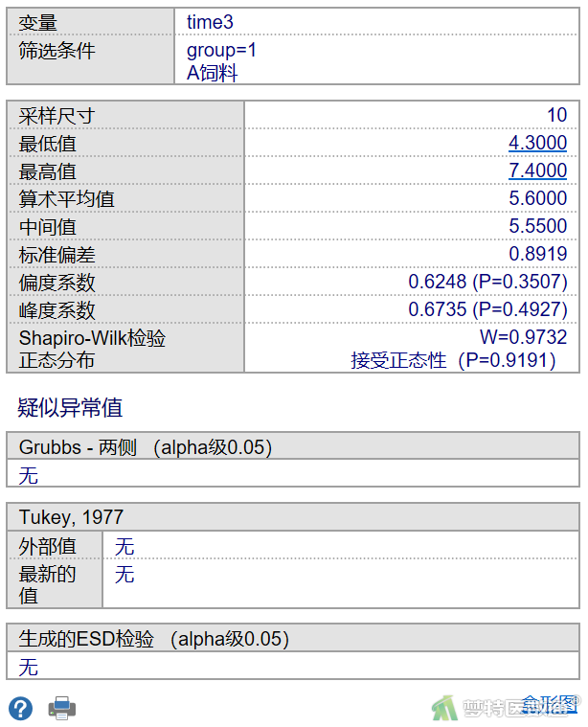Screen dimensions: 588x727
Task: Open the maximum value 7.4000 link
Action: pos(537,171)
